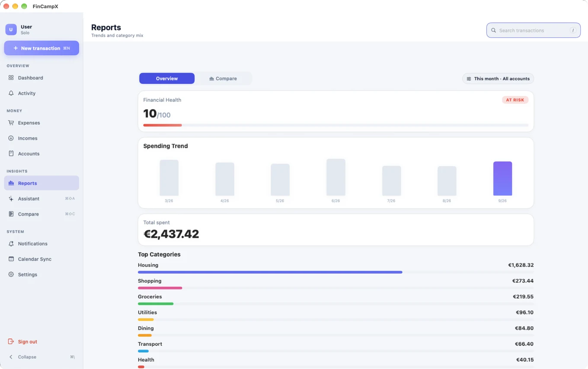Click the Reports bar chart icon
The height and width of the screenshot is (369, 588).
[11, 183]
